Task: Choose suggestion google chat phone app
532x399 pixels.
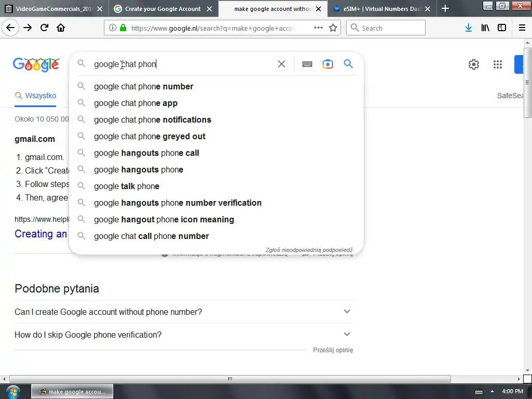Action: point(216,103)
